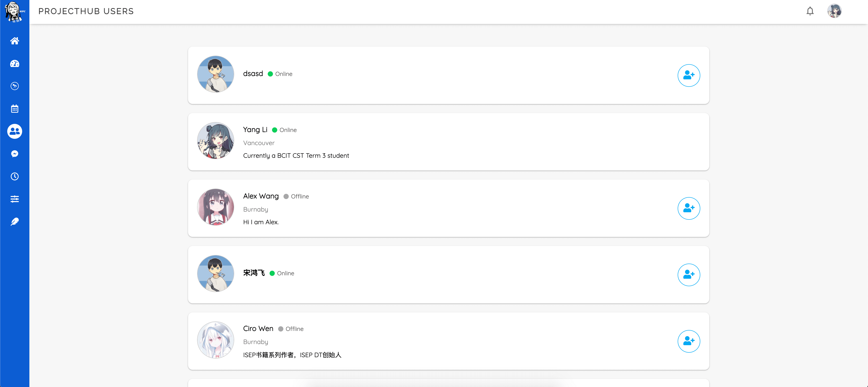The height and width of the screenshot is (387, 868).
Task: Add 宋鸿飞 as a friend
Action: click(688, 274)
